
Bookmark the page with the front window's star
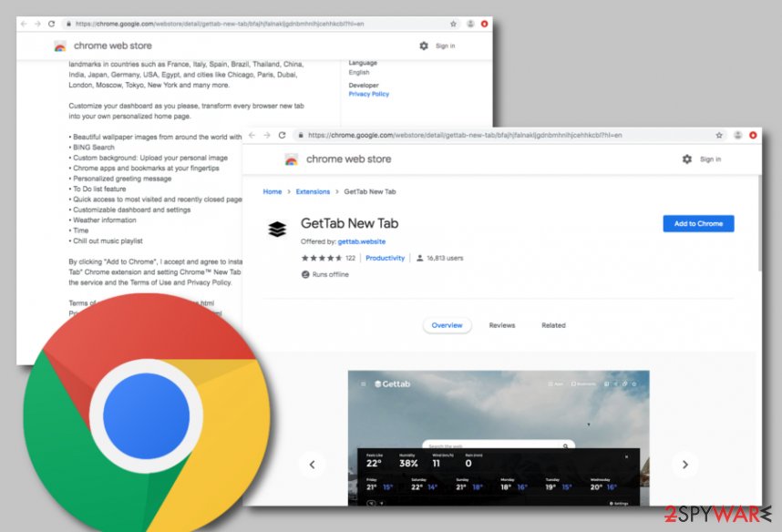tap(719, 135)
